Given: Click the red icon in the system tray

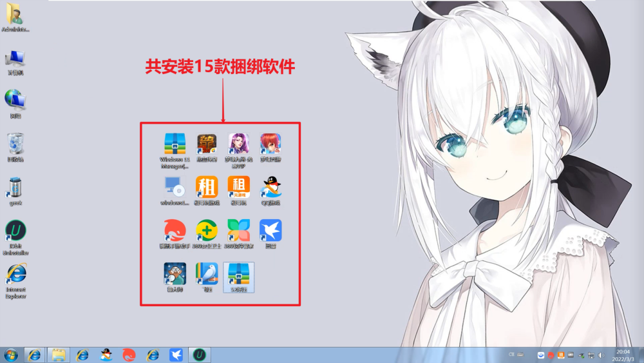Looking at the screenshot, I should [551, 355].
